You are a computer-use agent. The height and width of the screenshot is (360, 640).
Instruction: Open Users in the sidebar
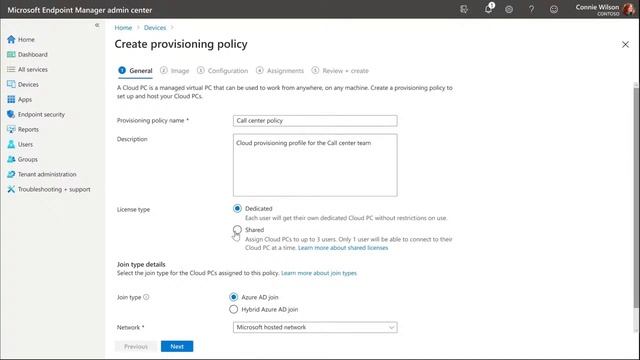(x=20, y=144)
